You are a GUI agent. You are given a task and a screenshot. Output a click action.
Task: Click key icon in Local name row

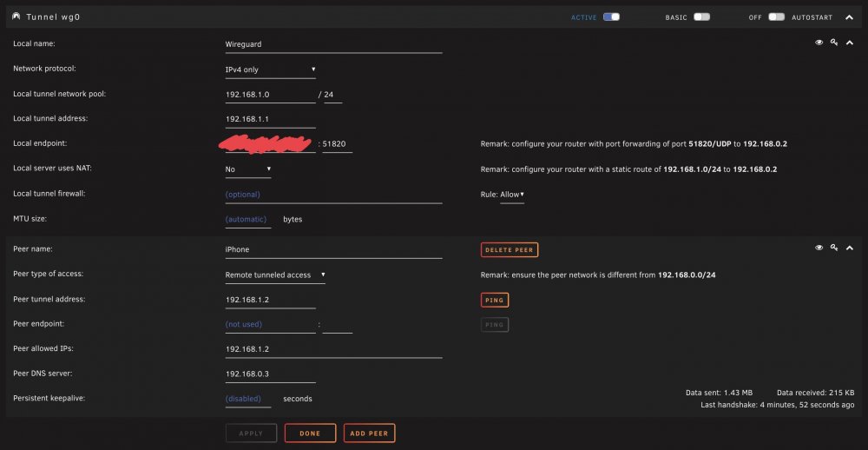click(833, 43)
